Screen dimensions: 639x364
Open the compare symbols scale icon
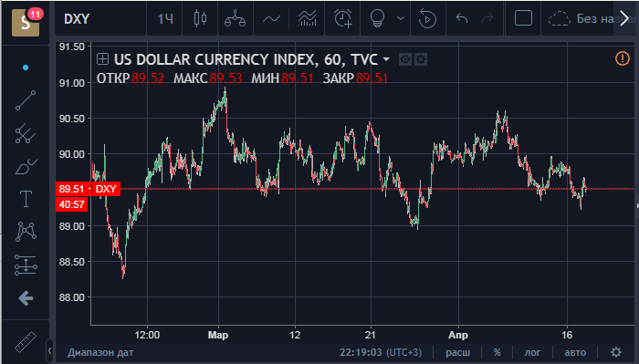pyautogui.click(x=236, y=19)
